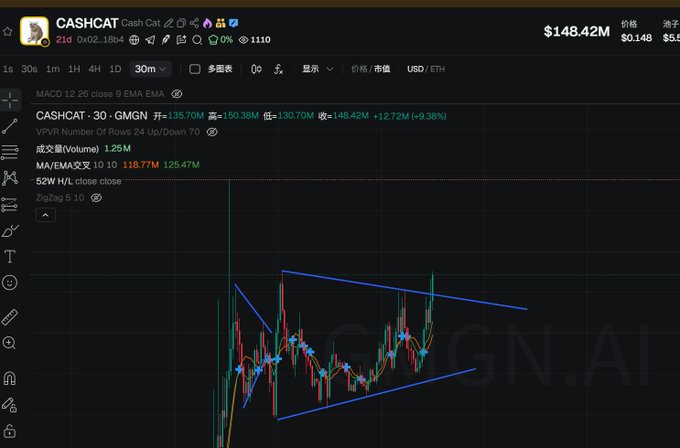Edit the Cash Cat token name (pencil icon)
This screenshot has width=680, height=448.
coord(168,23)
